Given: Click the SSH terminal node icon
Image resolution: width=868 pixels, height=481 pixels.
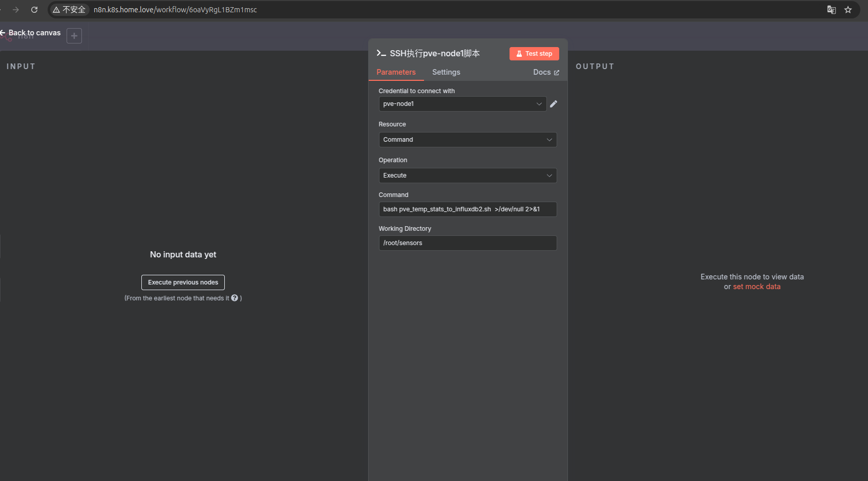Looking at the screenshot, I should pyautogui.click(x=381, y=53).
